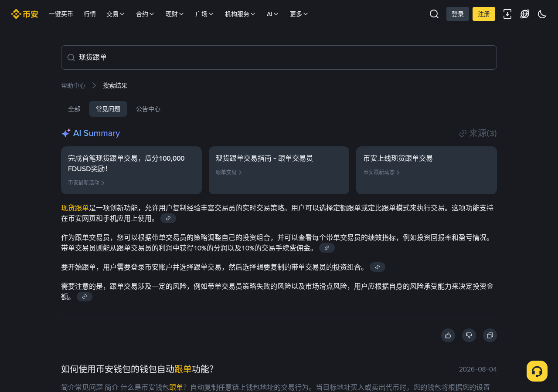The image size is (558, 392).
Task: Select the 常见问题 tab
Action: point(108,109)
